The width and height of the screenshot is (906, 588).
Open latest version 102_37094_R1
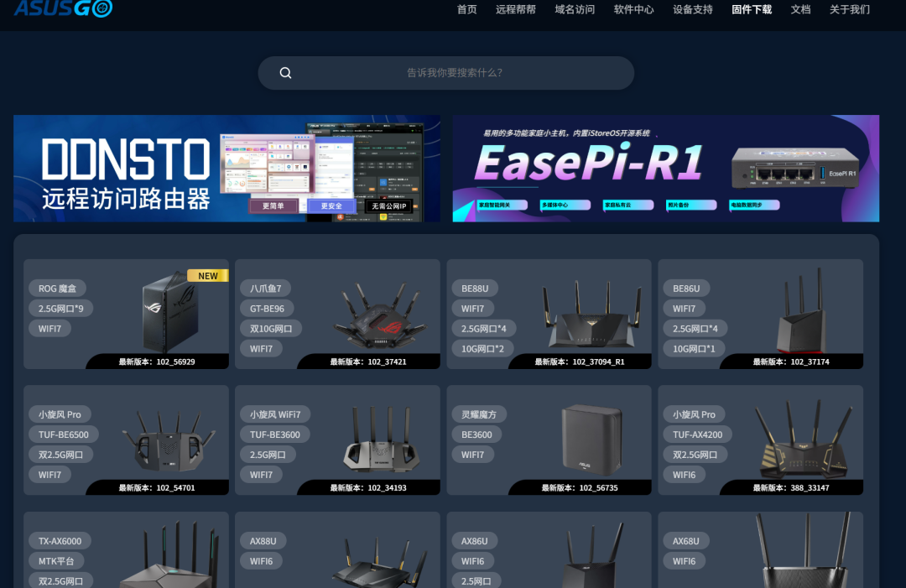(x=580, y=362)
